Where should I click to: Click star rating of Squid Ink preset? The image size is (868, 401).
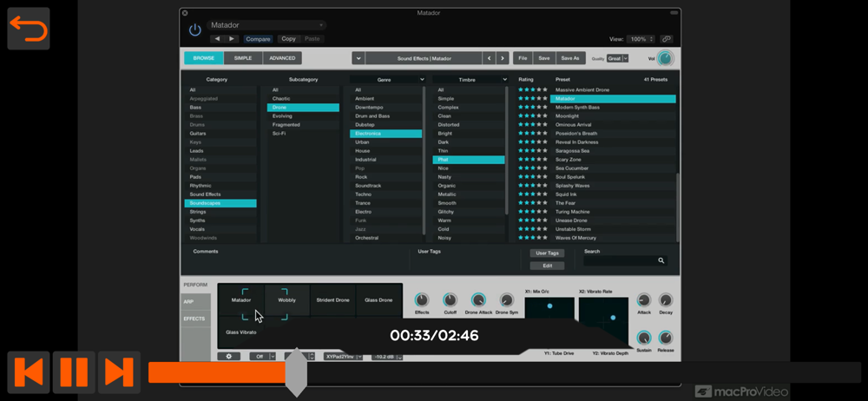coord(533,194)
